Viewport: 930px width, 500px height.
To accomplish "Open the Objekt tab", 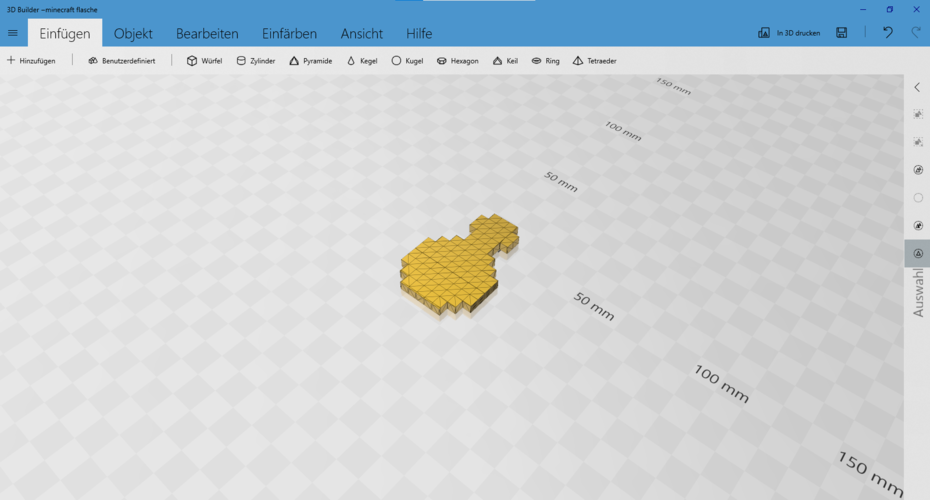I will [x=133, y=33].
